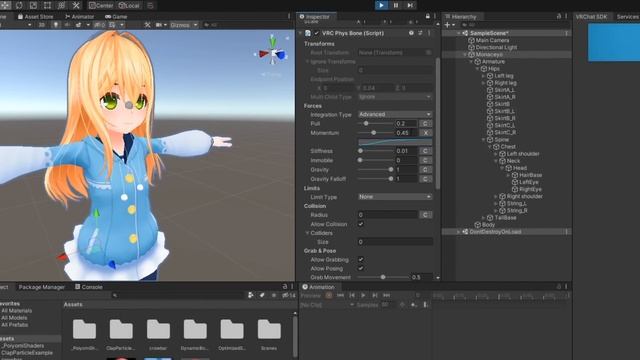Image resolution: width=640 pixels, height=360 pixels.
Task: Open the Console tab
Action: 89,287
